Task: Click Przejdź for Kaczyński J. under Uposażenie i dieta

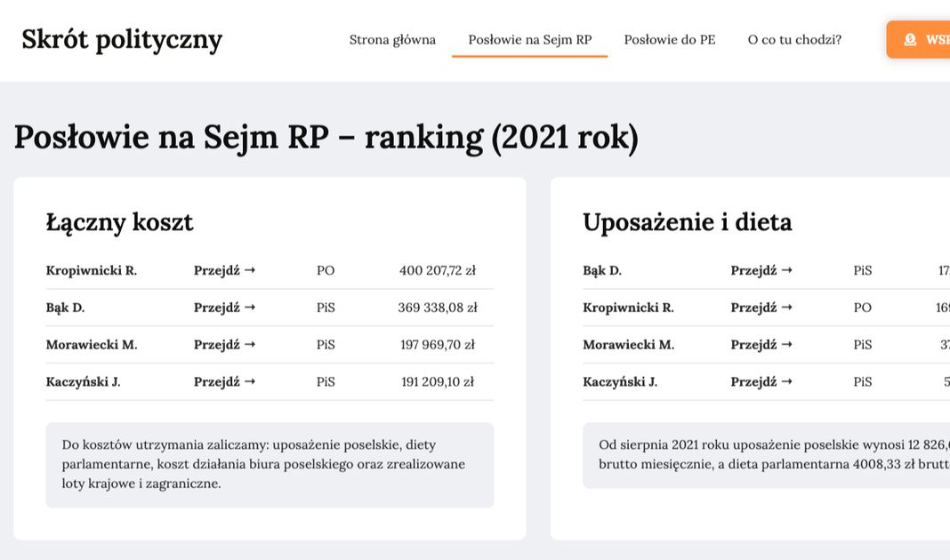Action: pos(761,382)
